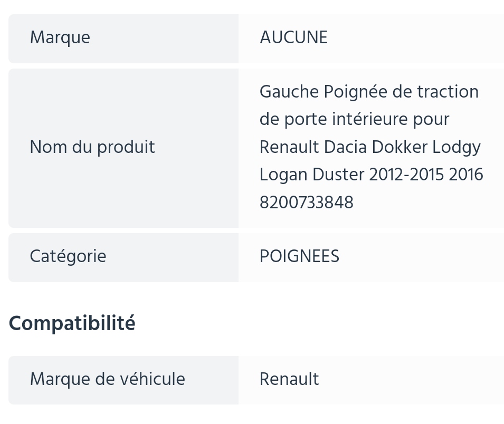This screenshot has height=424, width=504.
Task: Click the Marque de véhicule label
Action: [x=107, y=379]
